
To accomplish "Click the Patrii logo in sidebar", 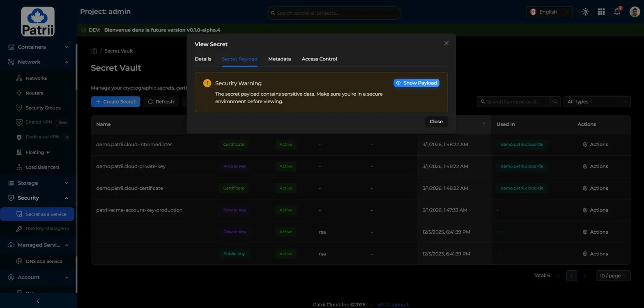I will (38, 21).
